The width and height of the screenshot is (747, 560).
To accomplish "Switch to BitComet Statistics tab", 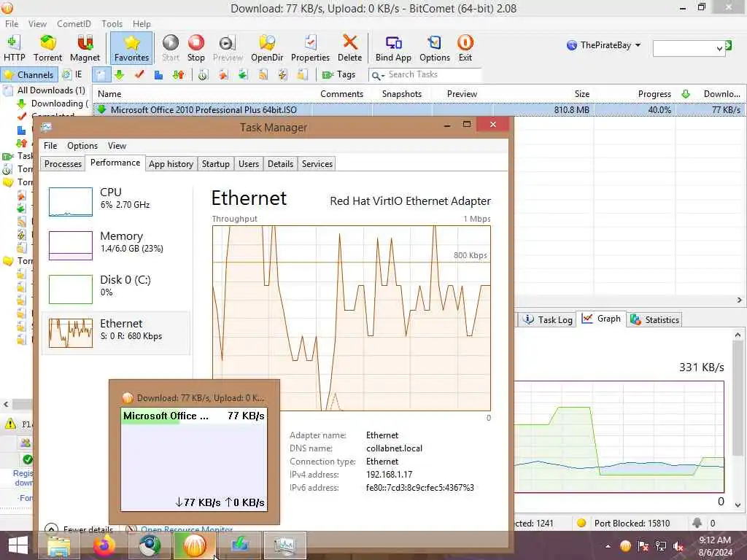I will click(654, 319).
